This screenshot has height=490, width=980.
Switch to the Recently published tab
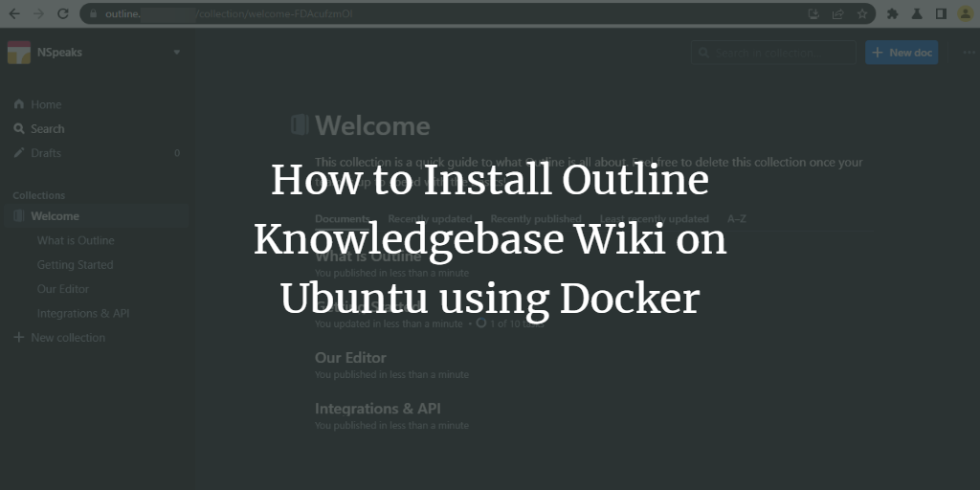coord(536,219)
